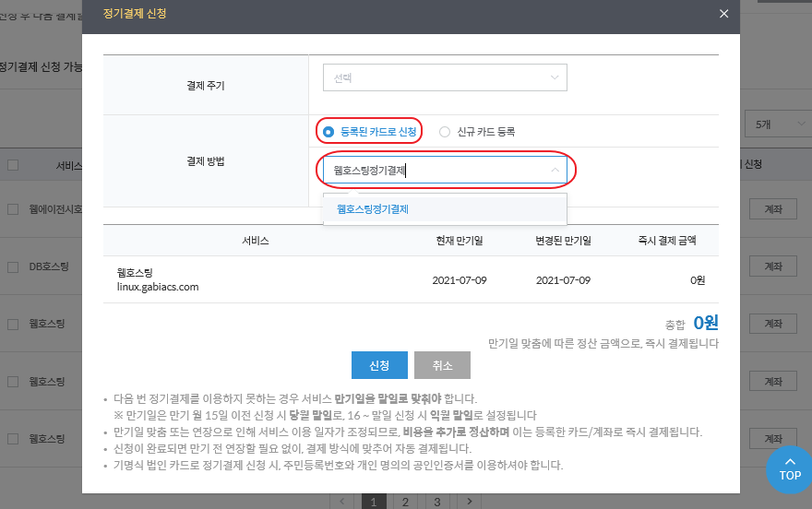Click the 즉시 결제 금액 column header
This screenshot has height=509, width=812.
[667, 241]
